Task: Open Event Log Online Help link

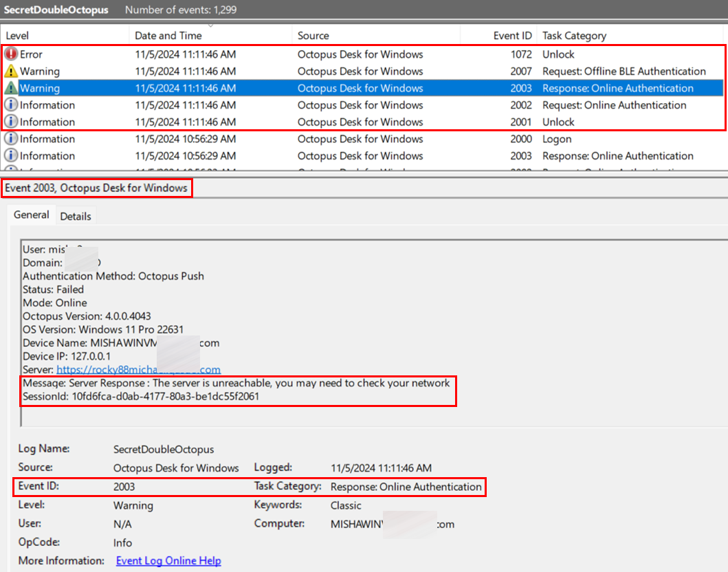Action: pyautogui.click(x=168, y=561)
